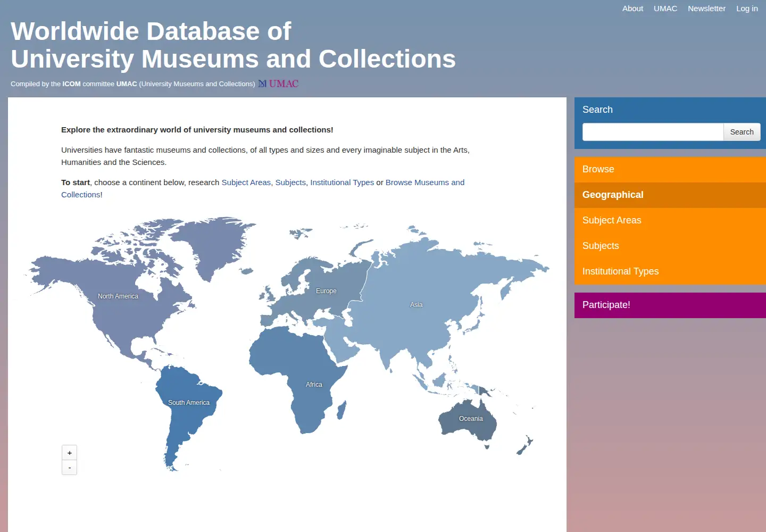
Task: Click the UMAC logo icon
Action: coord(278,84)
